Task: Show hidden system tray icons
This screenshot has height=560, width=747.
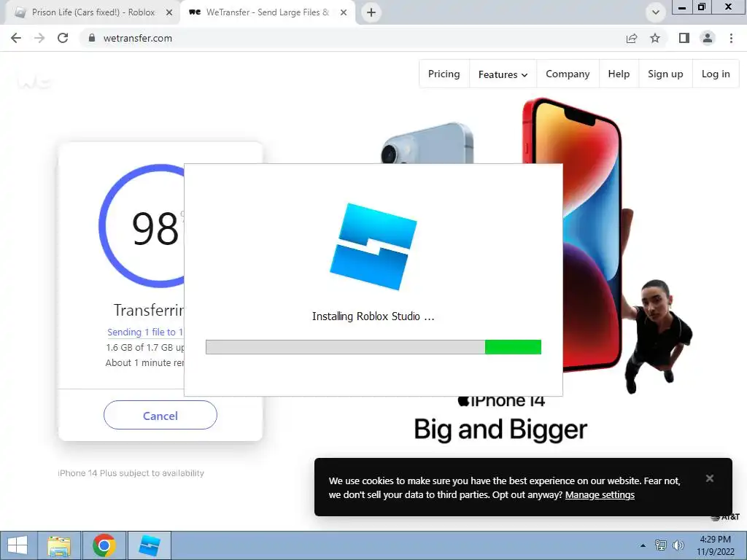Action: 643,545
